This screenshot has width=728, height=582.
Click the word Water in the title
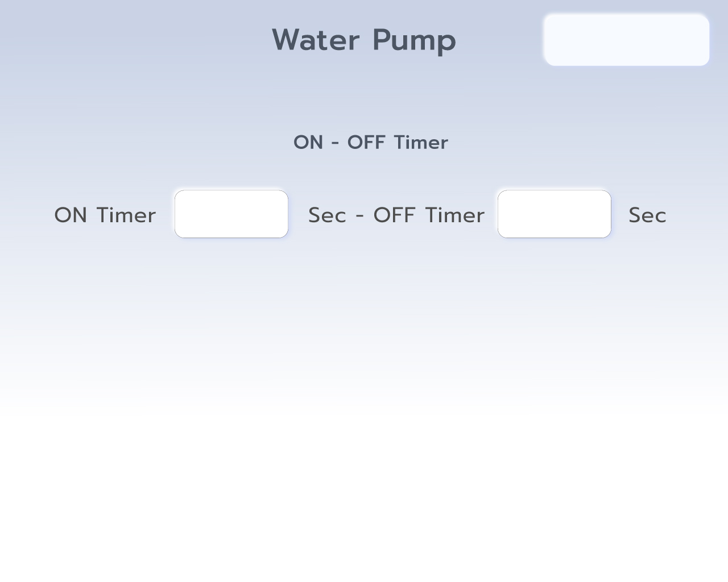click(316, 40)
